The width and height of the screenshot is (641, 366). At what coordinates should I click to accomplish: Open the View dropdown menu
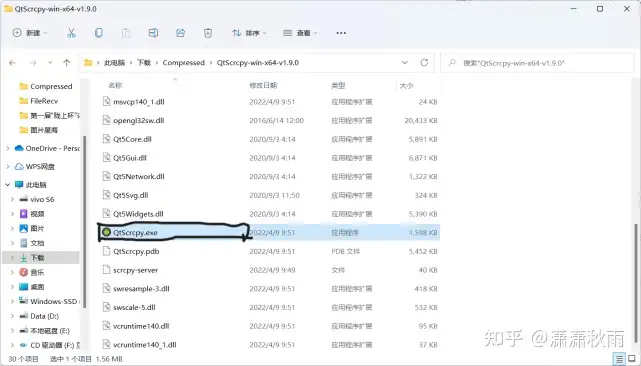click(300, 33)
